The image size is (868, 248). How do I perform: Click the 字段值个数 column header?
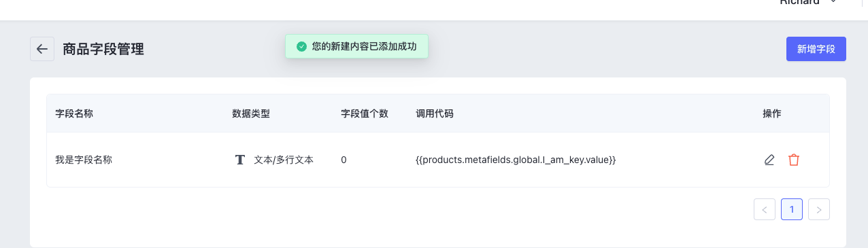pos(365,113)
